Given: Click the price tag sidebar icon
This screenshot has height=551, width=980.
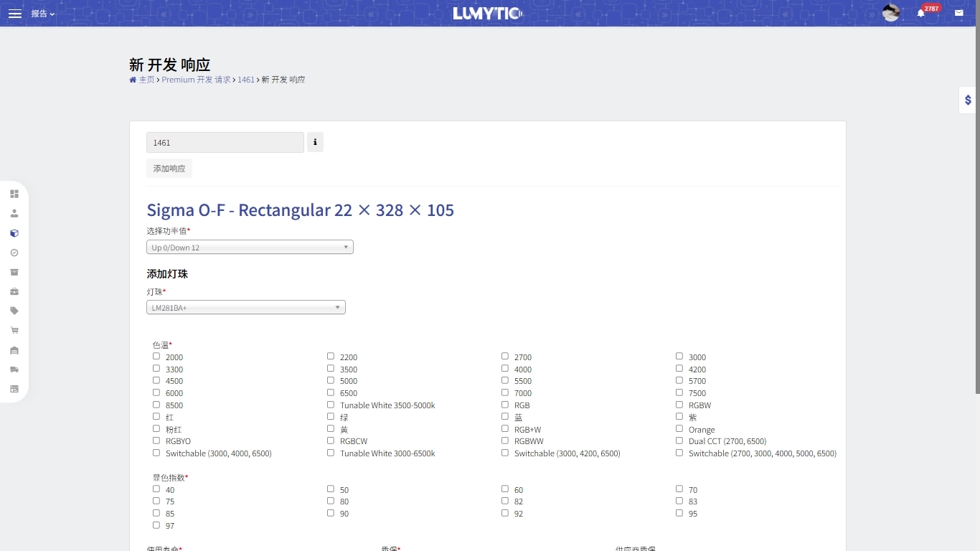Looking at the screenshot, I should (14, 311).
